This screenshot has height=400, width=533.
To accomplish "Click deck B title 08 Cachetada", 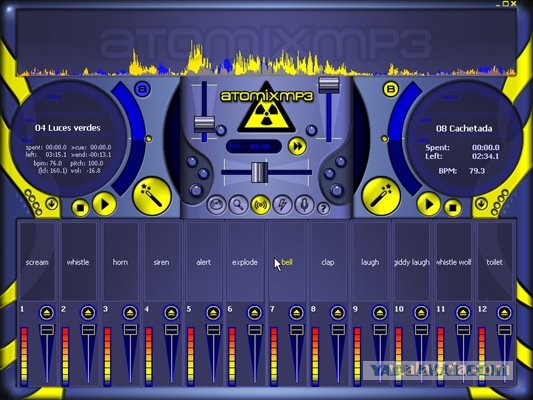I will pos(464,128).
